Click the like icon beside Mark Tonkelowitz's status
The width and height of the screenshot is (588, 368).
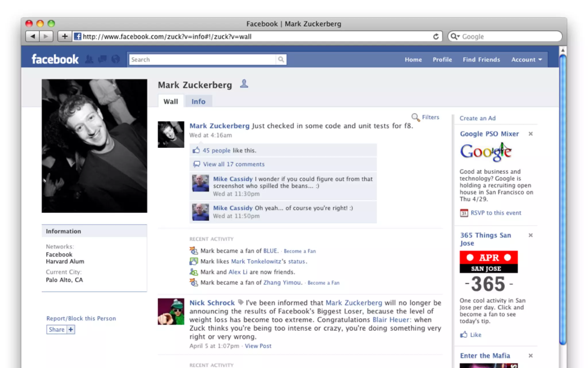click(194, 261)
